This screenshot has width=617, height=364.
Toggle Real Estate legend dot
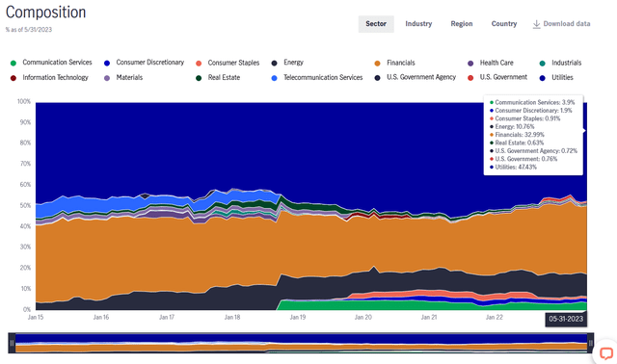pyautogui.click(x=199, y=78)
